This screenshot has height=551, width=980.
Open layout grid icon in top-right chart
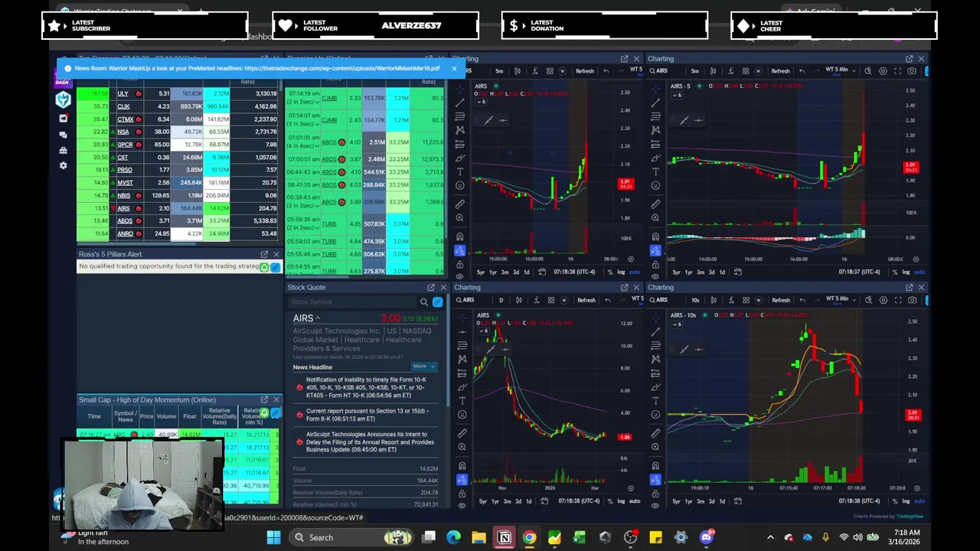tap(746, 71)
